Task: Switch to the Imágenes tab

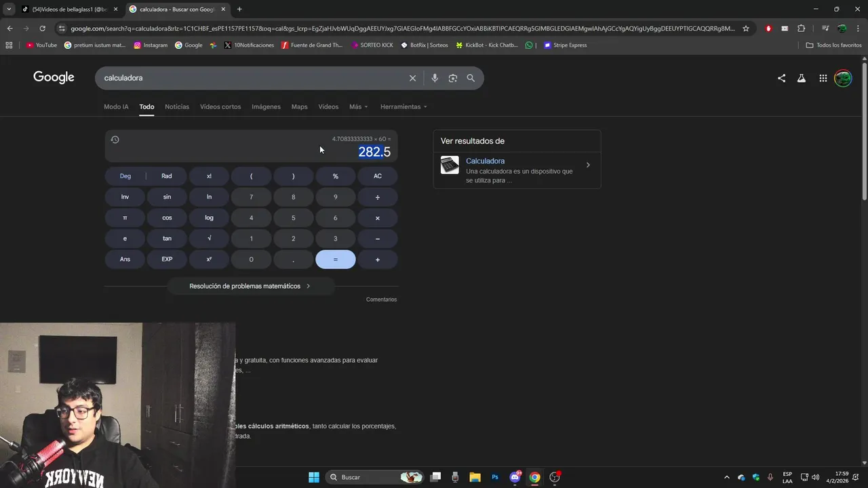Action: 266,107
